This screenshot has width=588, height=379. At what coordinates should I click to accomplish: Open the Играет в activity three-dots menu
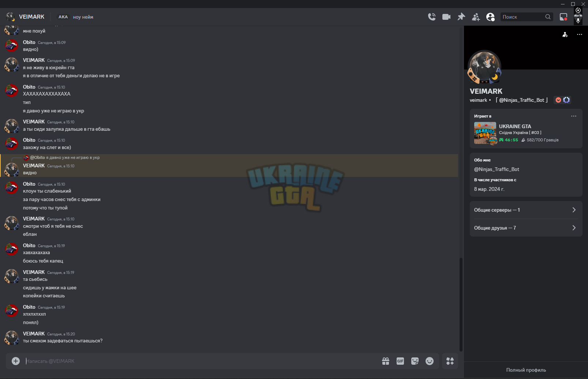pyautogui.click(x=574, y=116)
